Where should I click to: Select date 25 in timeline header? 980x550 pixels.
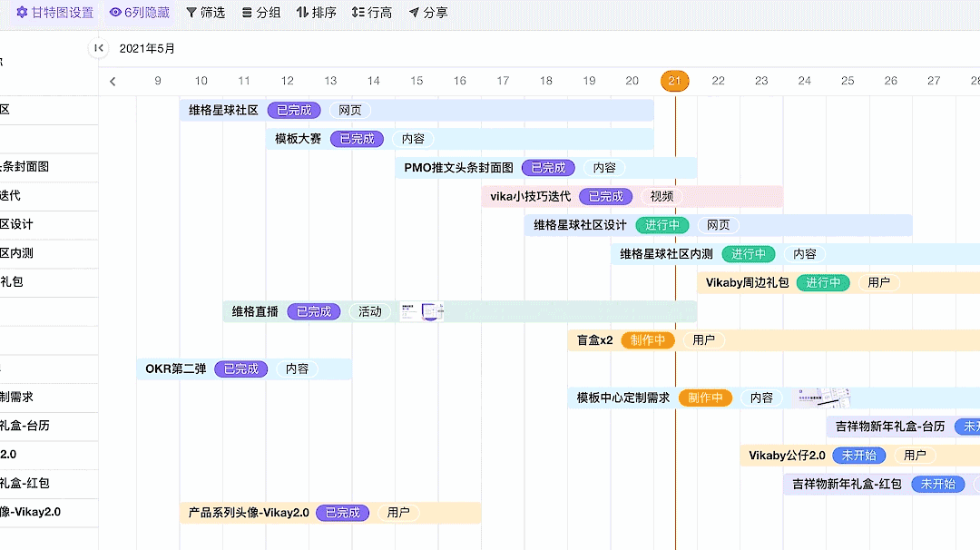coord(848,81)
